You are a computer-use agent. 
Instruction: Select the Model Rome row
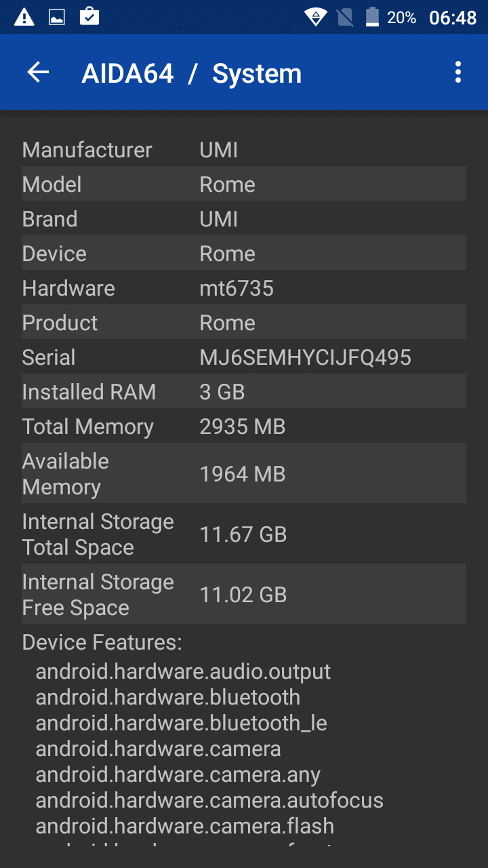pyautogui.click(x=243, y=184)
